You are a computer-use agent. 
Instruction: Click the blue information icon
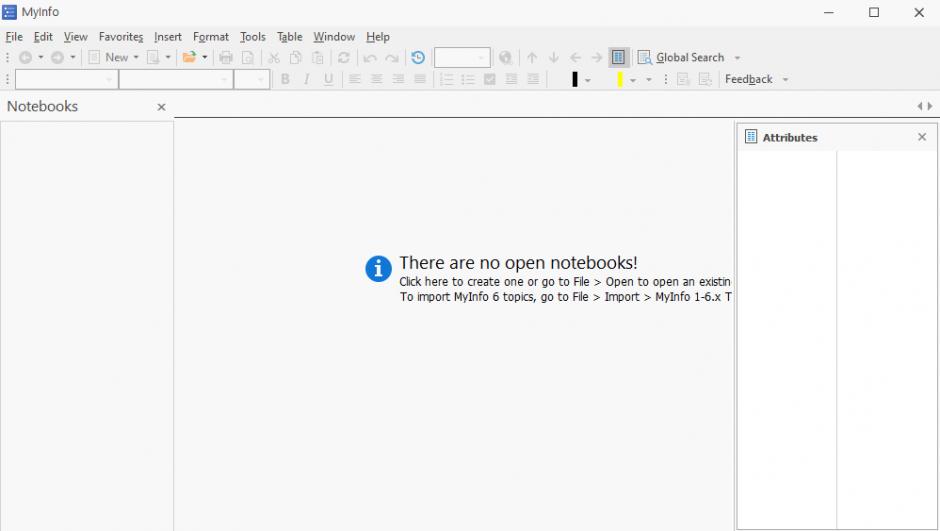click(x=378, y=268)
